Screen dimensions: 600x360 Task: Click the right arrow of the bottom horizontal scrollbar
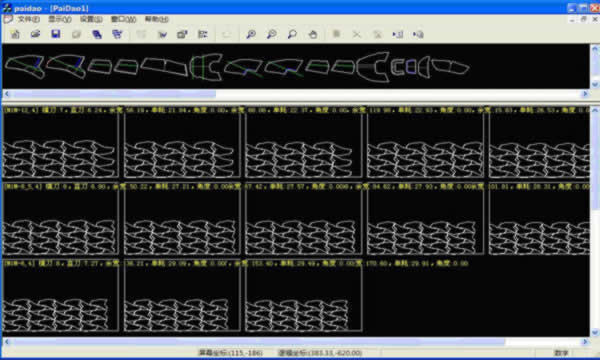coord(585,341)
